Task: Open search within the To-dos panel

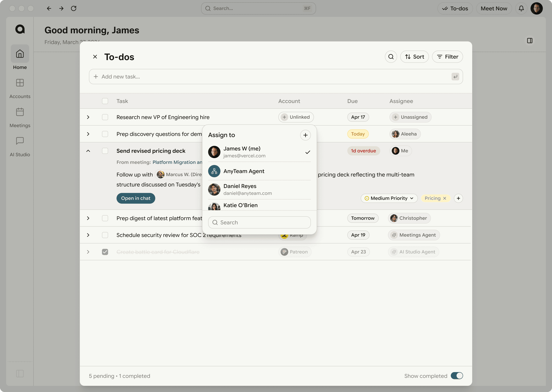Action: 391,56
